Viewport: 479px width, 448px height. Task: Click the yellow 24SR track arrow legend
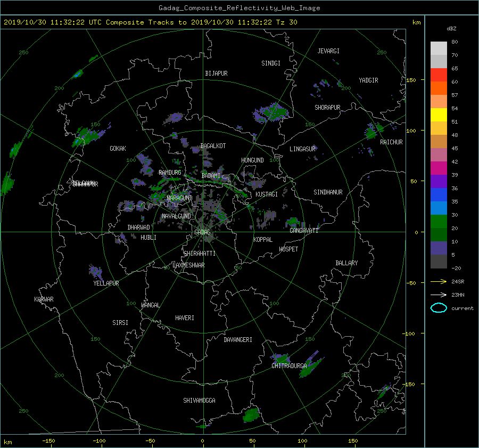click(439, 281)
